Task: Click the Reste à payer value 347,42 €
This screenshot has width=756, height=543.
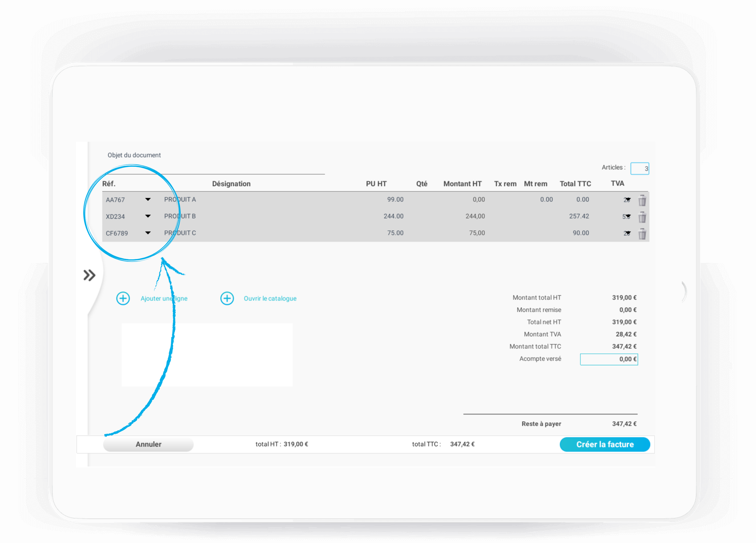Action: (x=624, y=424)
